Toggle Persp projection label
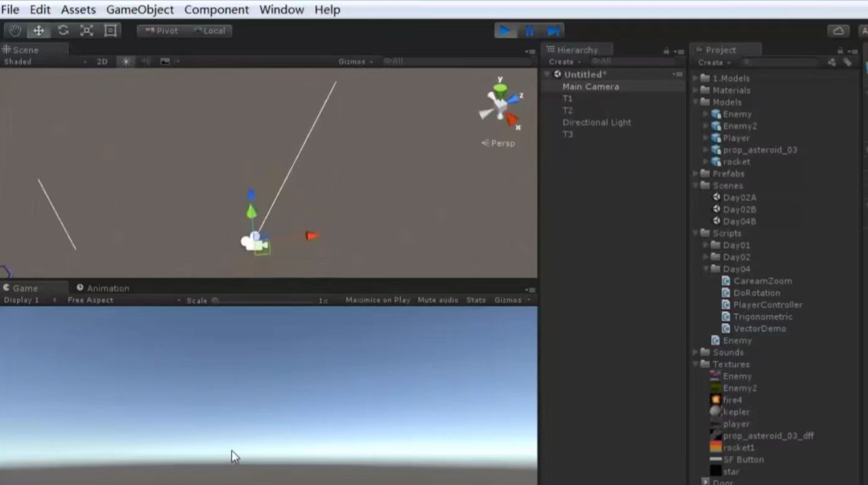Screen dimensions: 868x485 point(499,143)
